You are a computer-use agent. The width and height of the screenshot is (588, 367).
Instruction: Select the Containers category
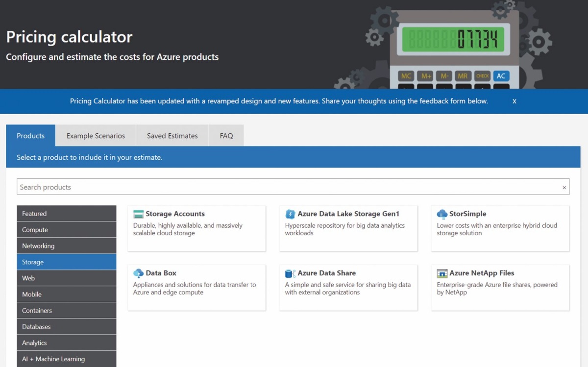pos(67,311)
